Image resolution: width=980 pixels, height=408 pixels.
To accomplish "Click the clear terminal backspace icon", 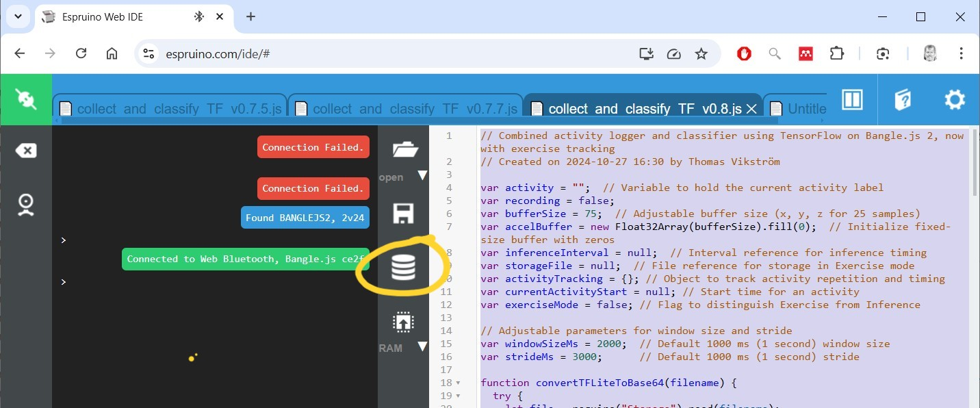I will pyautogui.click(x=26, y=151).
